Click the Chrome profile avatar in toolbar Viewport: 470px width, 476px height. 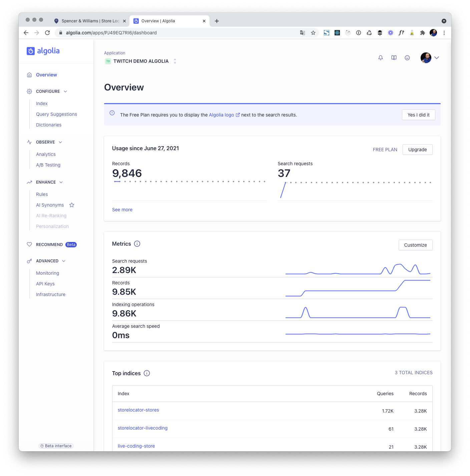click(x=433, y=33)
